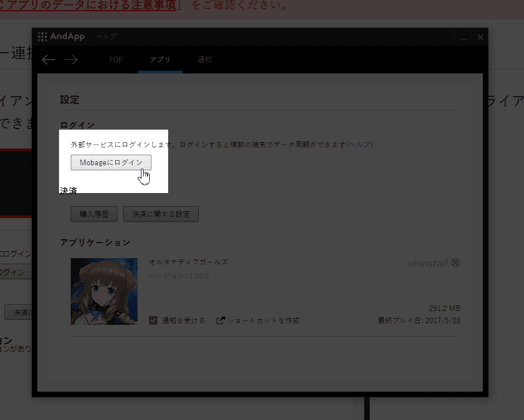
Task: Click the create shortcut arrow icon
Action: click(x=221, y=320)
